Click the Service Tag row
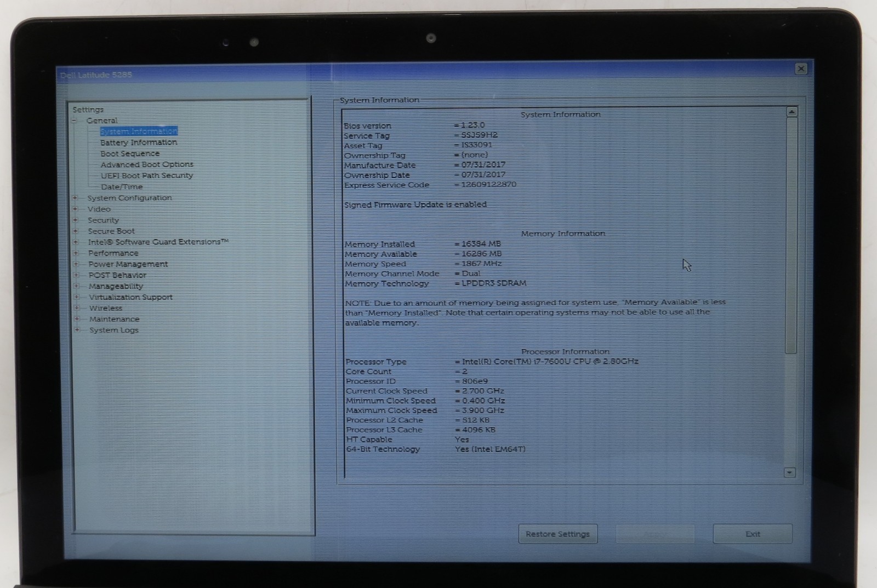Screen dimensions: 877x588 pyautogui.click(x=421, y=135)
